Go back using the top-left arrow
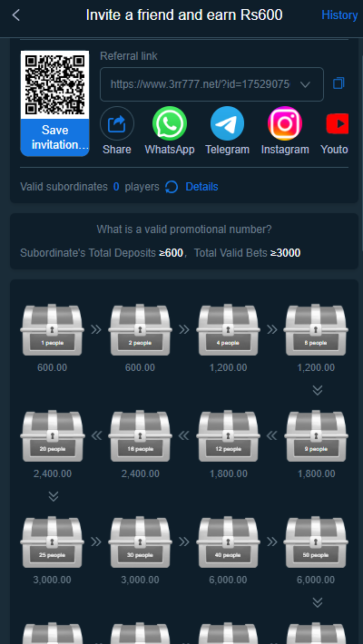Viewport: 363px width, 644px height. pos(16,15)
